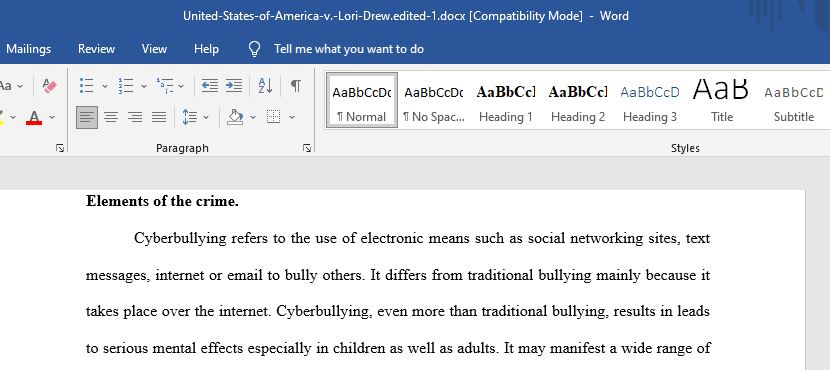This screenshot has height=370, width=830.
Task: Apply bullet list formatting
Action: pos(86,86)
